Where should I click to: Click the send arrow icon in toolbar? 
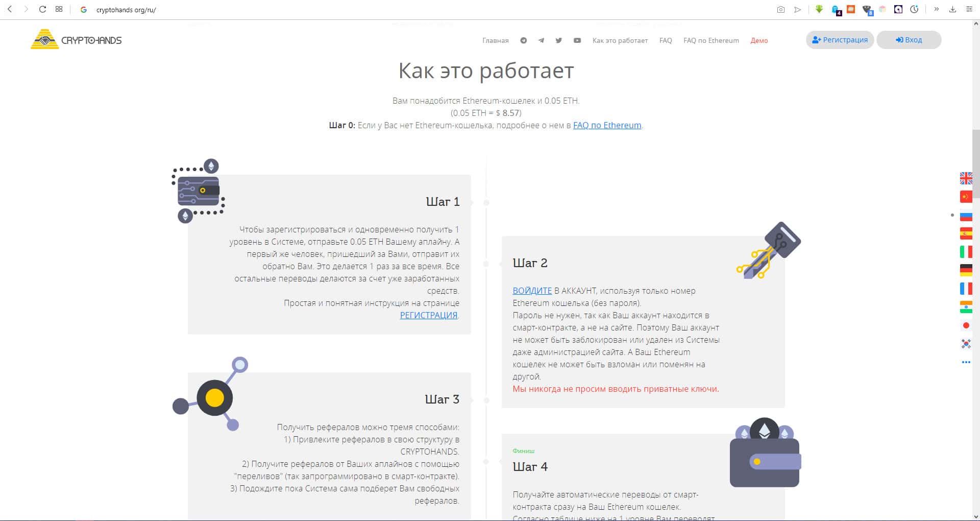(x=797, y=9)
